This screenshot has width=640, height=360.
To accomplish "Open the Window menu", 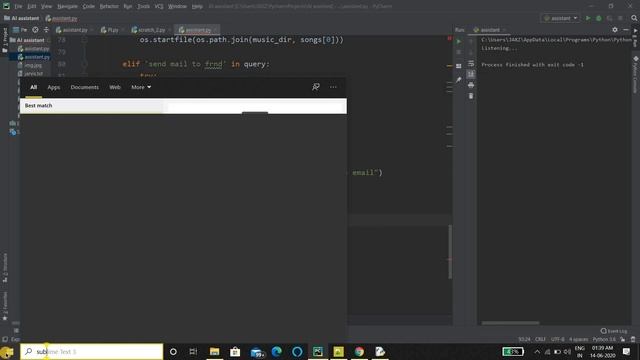I will (178, 7).
